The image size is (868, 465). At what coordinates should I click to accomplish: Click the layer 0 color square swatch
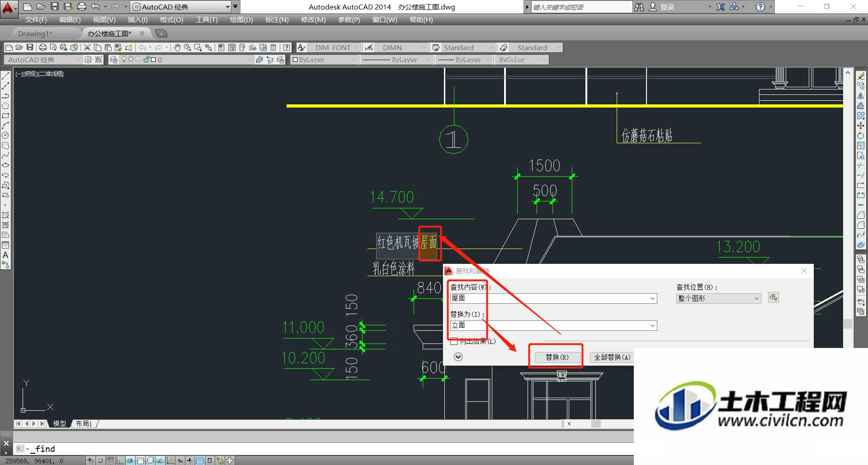tap(153, 60)
